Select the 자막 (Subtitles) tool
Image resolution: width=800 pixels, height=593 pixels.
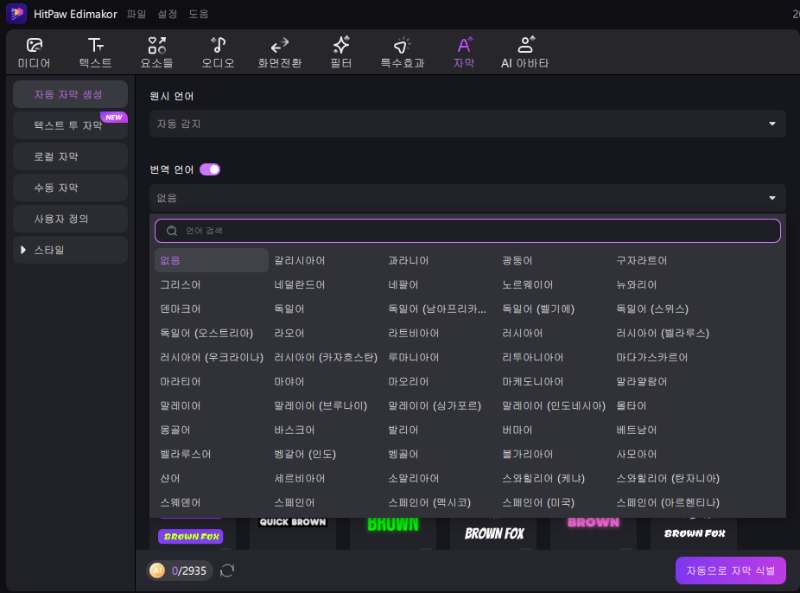pos(464,53)
